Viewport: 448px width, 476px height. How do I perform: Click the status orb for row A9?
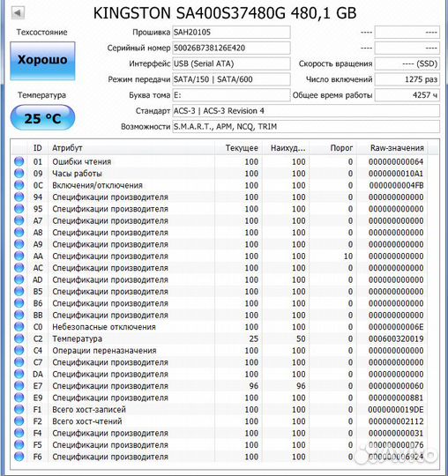click(x=19, y=244)
